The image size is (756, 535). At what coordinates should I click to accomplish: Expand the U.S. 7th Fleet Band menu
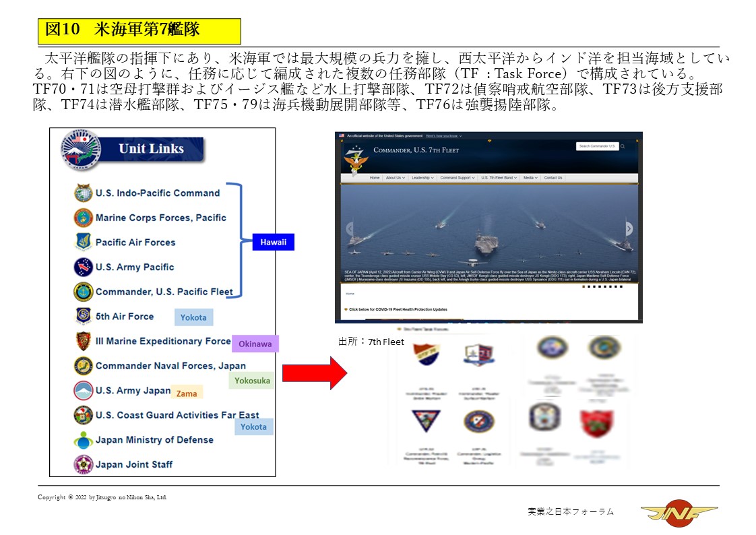coord(499,178)
